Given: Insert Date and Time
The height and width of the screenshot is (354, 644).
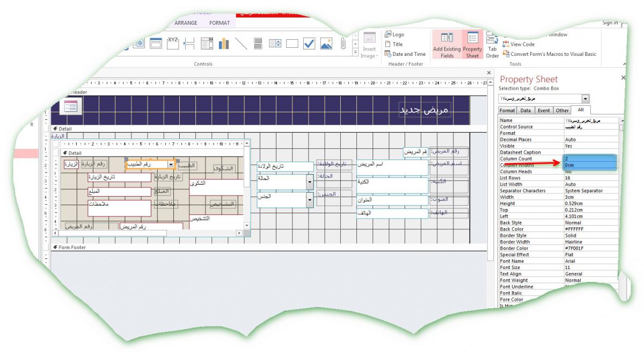Looking at the screenshot, I should click(405, 54).
